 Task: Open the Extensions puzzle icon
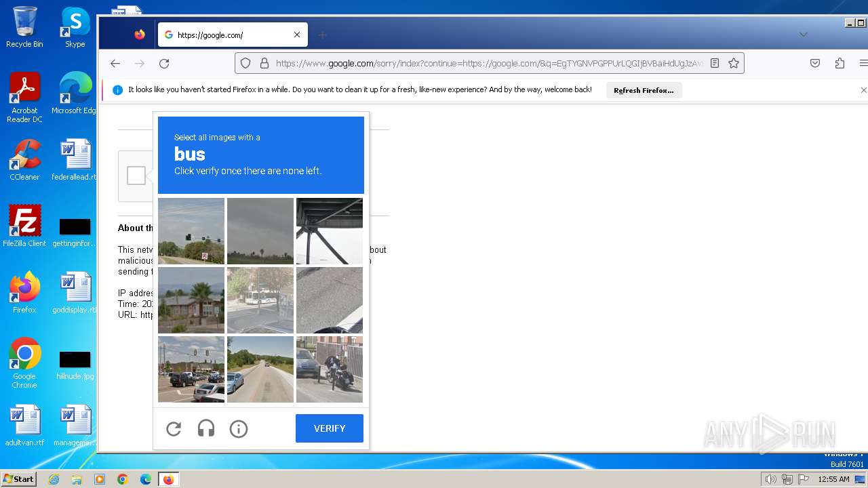click(840, 63)
